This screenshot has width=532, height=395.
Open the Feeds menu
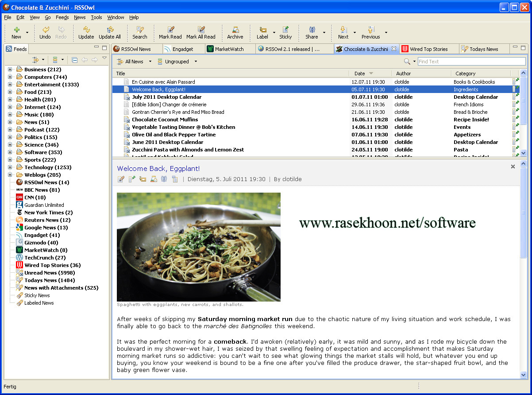pyautogui.click(x=62, y=17)
